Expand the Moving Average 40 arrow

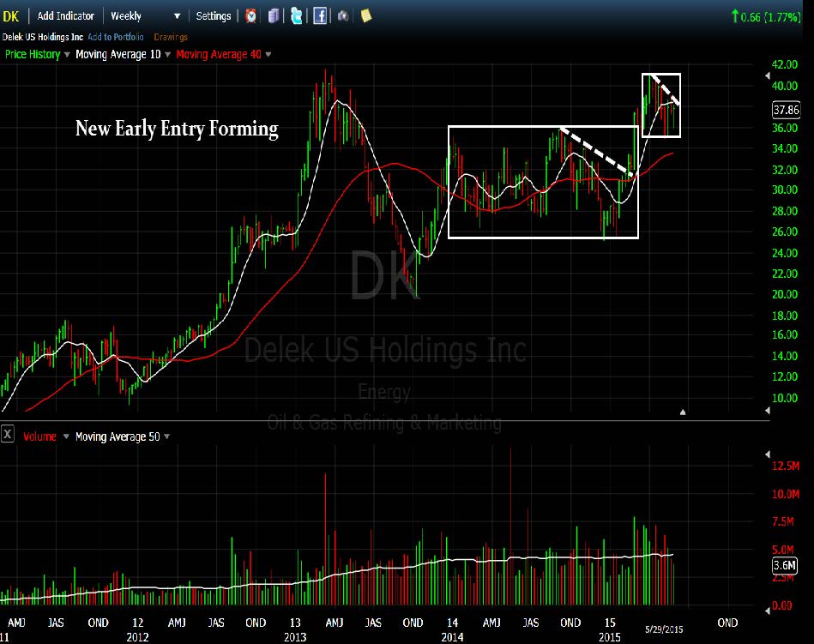click(268, 55)
